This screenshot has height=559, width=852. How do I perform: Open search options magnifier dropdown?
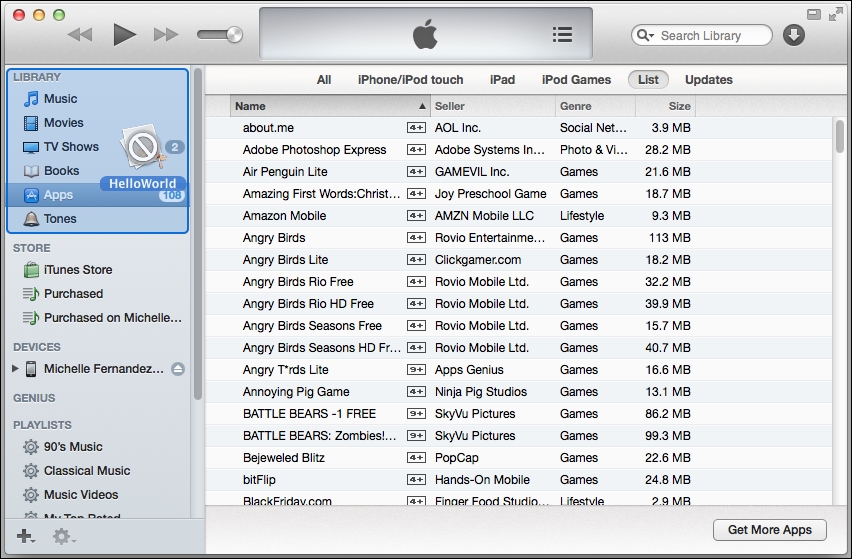[x=646, y=35]
